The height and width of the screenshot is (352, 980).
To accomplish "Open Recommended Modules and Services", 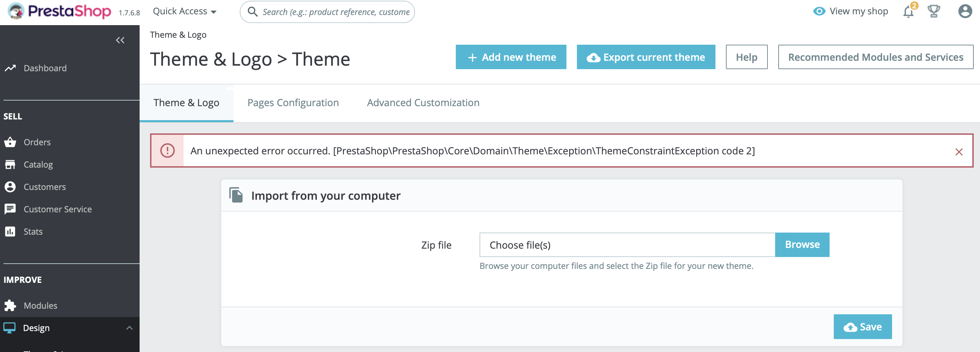I will coord(875,57).
